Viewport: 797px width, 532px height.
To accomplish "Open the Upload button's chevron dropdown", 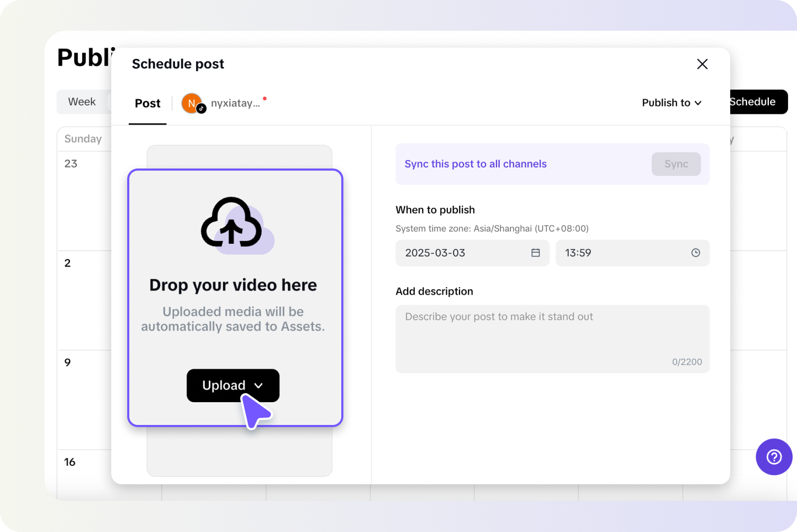I will tap(259, 386).
